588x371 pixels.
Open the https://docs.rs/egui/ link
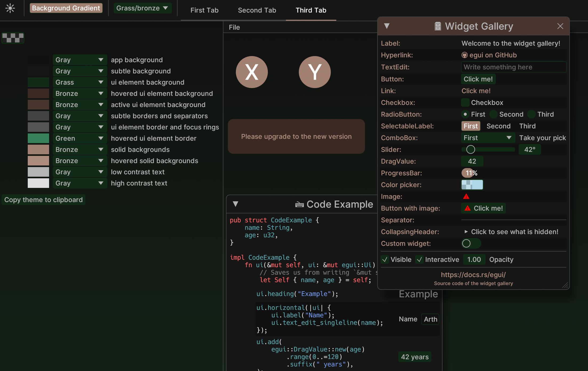tap(473, 275)
